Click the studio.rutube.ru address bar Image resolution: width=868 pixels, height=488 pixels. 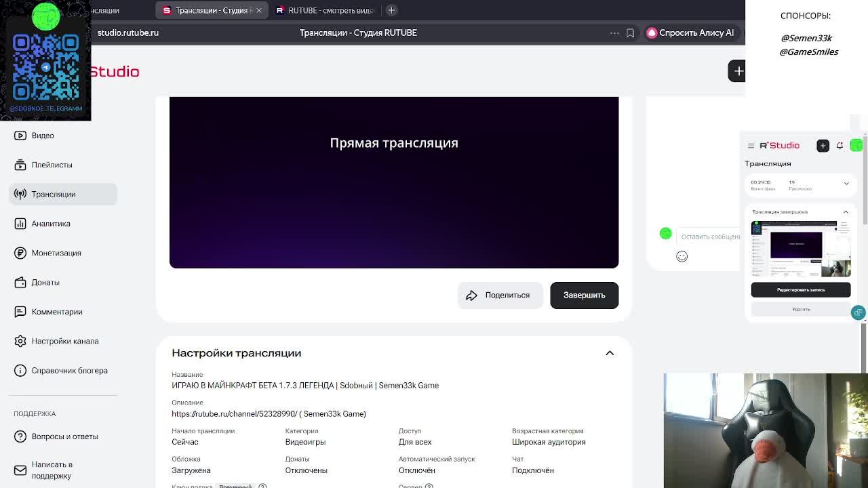[x=128, y=33]
